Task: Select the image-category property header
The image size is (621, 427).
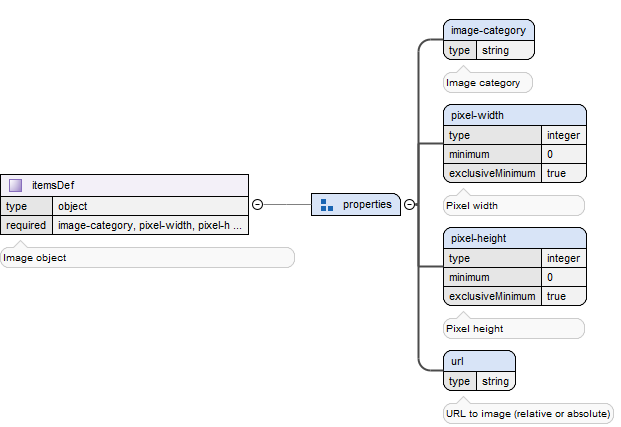Action: click(488, 30)
